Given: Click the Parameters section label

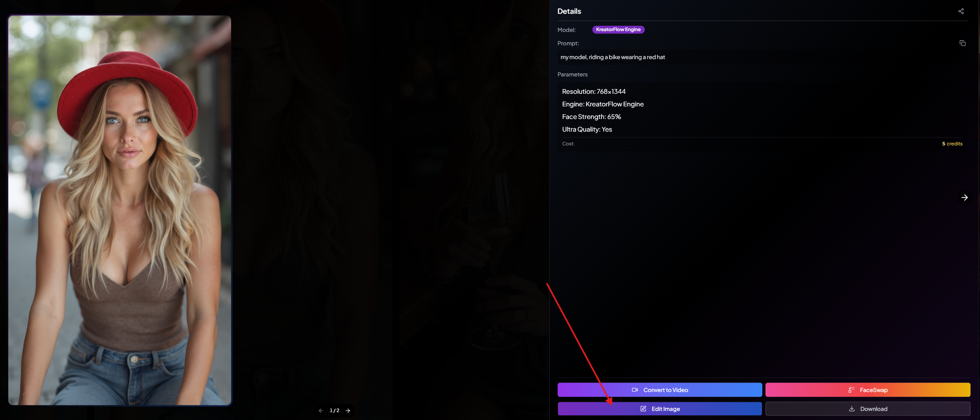Looking at the screenshot, I should click(572, 74).
